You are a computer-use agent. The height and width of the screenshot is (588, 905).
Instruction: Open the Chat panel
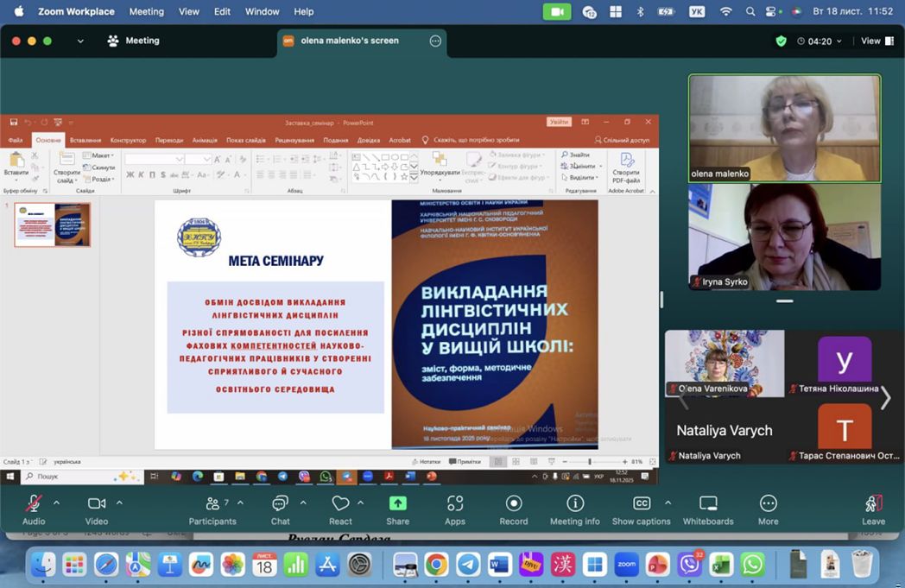(x=280, y=504)
